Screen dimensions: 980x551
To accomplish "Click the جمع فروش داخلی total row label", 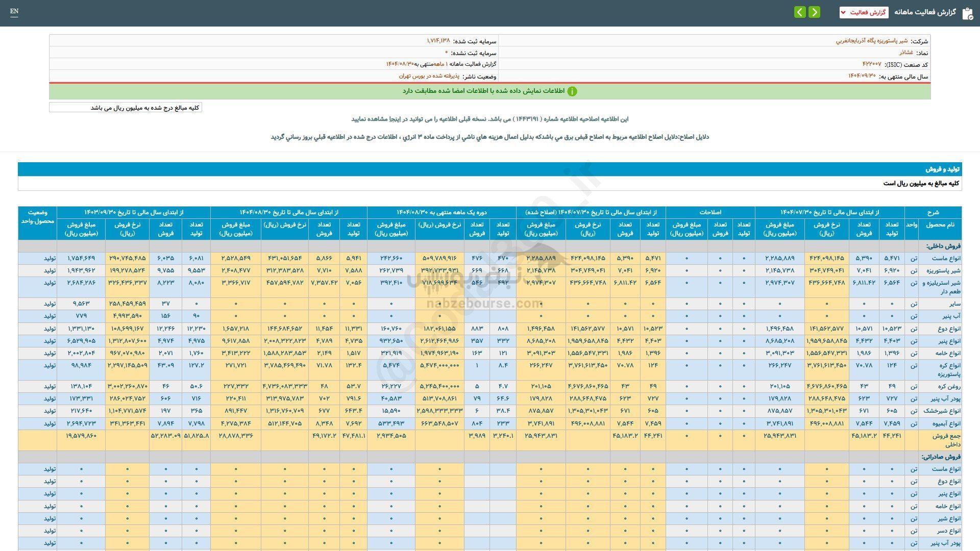I will point(946,440).
